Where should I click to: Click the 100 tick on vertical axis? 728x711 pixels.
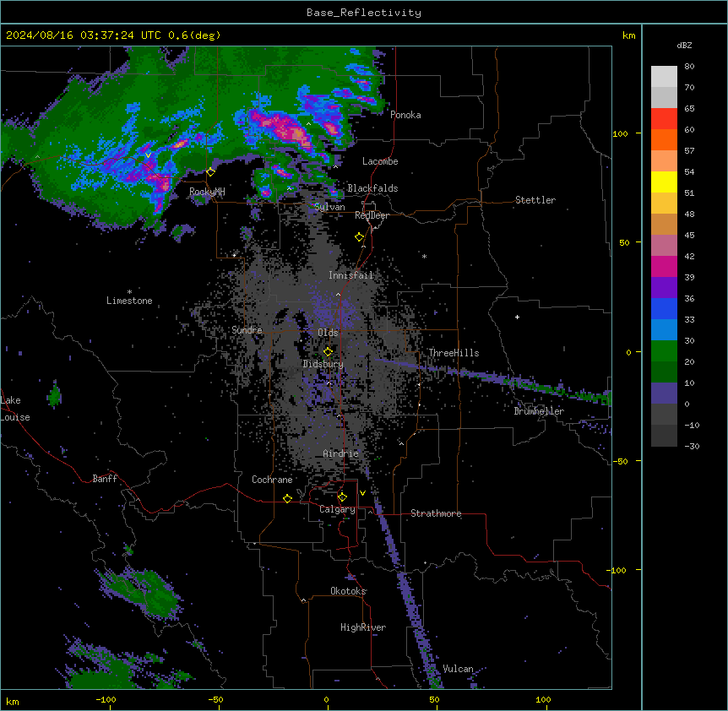[x=620, y=133]
